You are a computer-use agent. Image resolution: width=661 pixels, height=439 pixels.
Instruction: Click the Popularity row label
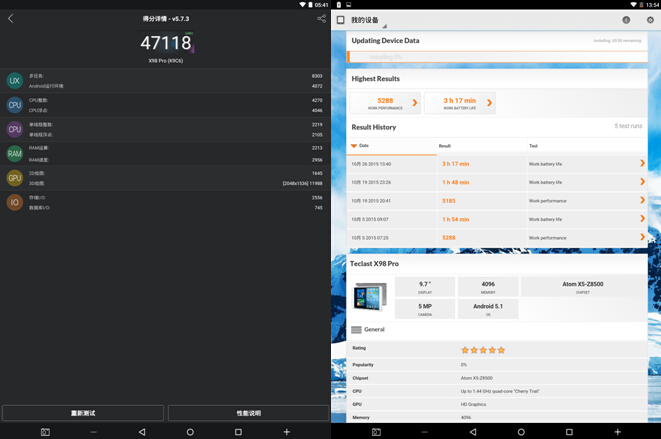pos(363,365)
